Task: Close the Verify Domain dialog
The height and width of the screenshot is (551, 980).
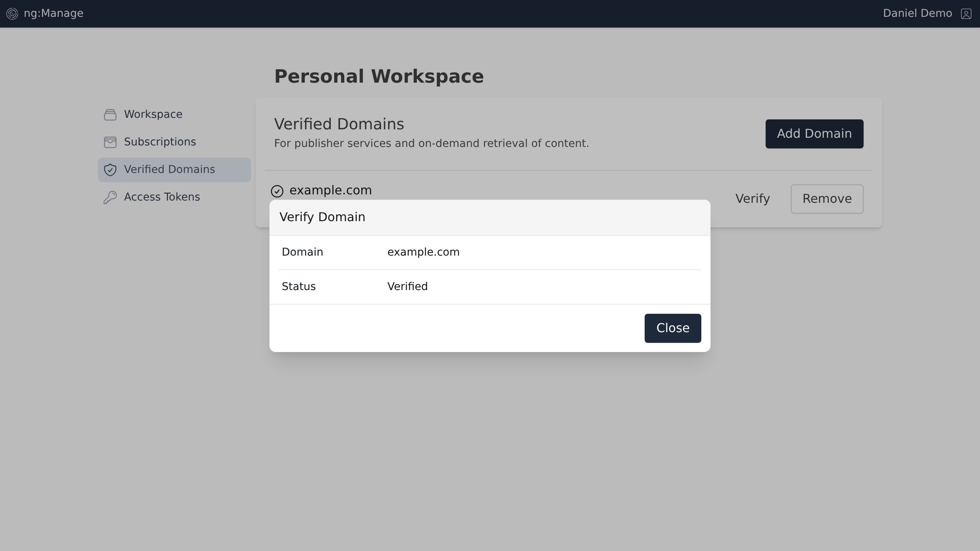Action: tap(673, 328)
